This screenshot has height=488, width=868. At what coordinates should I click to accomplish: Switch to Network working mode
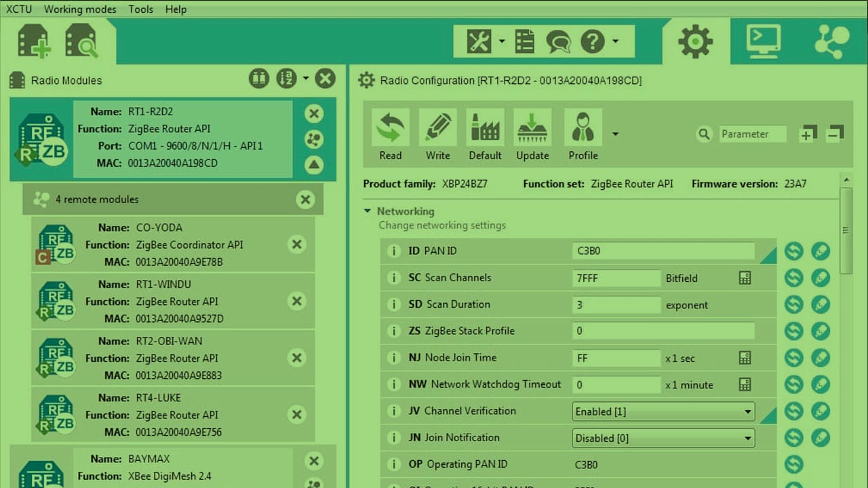[x=832, y=41]
